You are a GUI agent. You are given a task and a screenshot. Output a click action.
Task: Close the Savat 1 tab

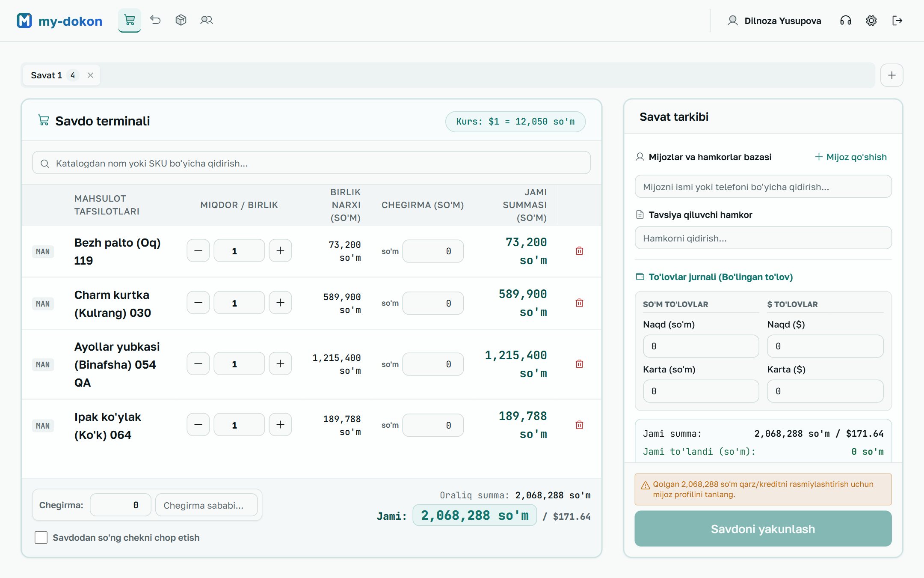90,75
